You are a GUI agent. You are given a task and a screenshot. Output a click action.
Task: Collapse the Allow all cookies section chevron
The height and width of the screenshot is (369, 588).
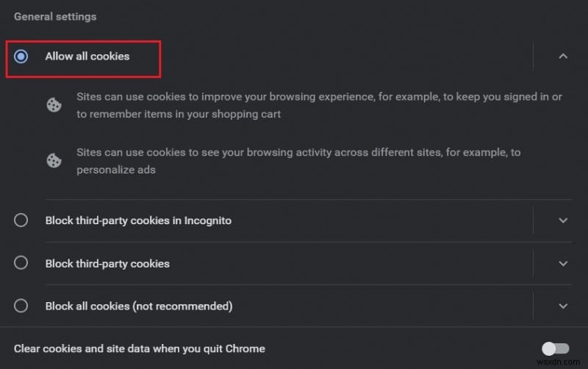[x=563, y=56]
